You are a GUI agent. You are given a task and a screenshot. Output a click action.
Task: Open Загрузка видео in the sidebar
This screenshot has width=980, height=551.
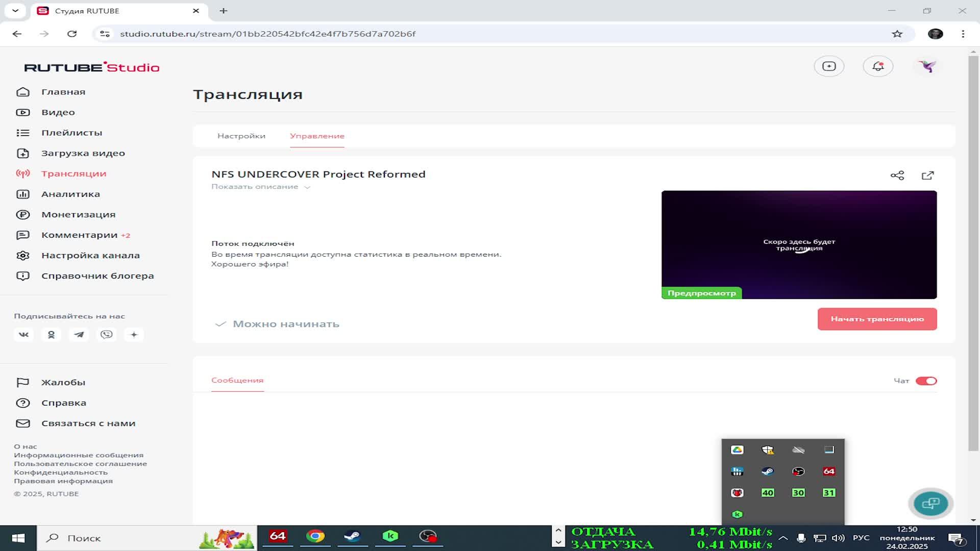tap(83, 153)
